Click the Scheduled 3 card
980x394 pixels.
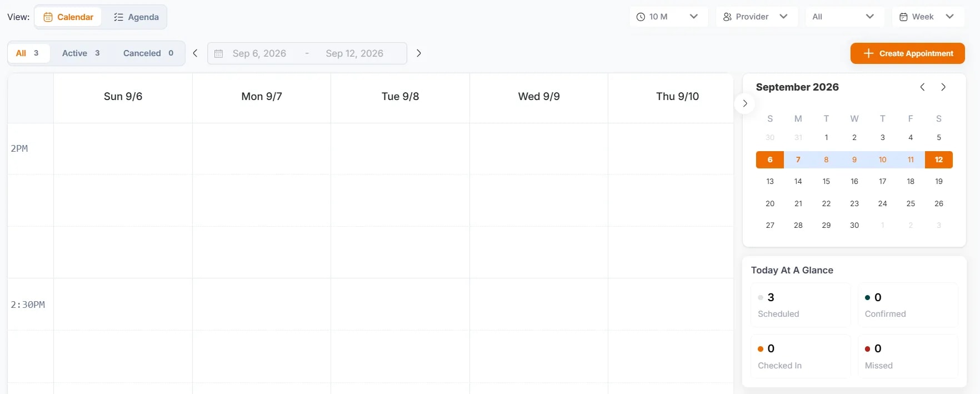pyautogui.click(x=801, y=305)
